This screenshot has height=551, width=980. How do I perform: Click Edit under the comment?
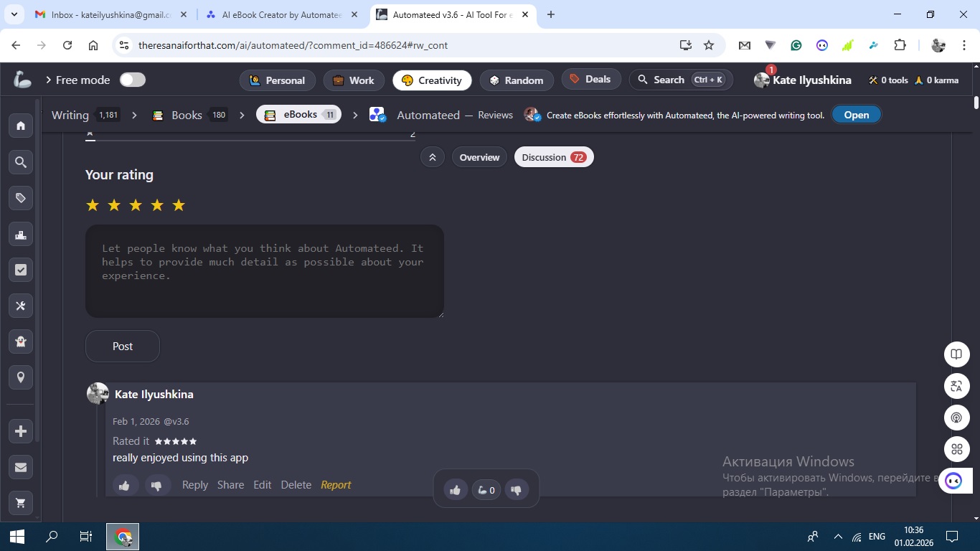tap(263, 485)
